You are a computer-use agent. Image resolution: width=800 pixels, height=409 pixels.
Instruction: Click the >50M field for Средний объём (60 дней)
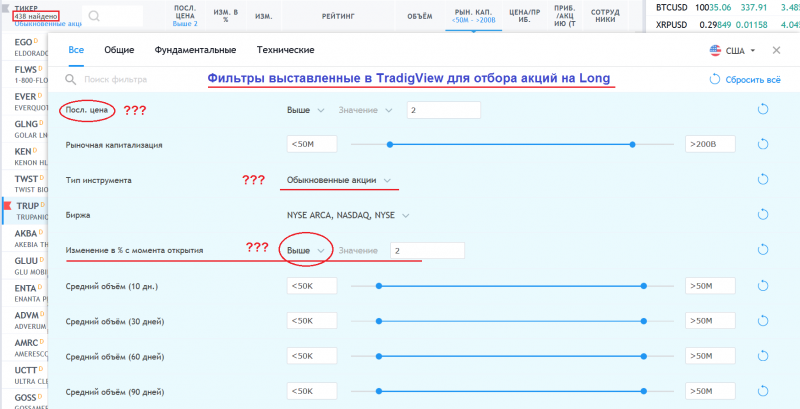click(710, 356)
